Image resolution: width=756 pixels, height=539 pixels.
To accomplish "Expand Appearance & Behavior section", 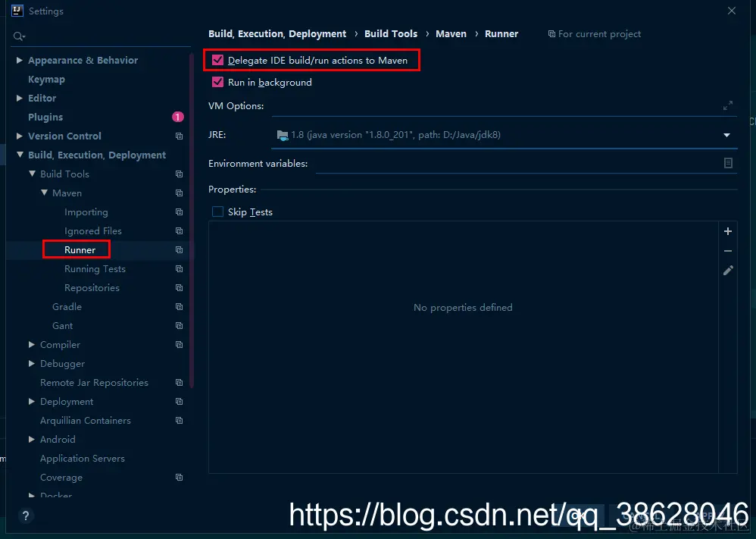I will pyautogui.click(x=19, y=60).
